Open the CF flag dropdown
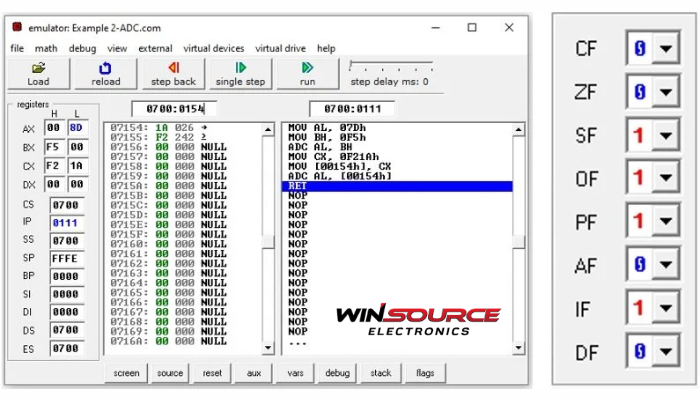Image resolution: width=700 pixels, height=400 pixels. (663, 49)
